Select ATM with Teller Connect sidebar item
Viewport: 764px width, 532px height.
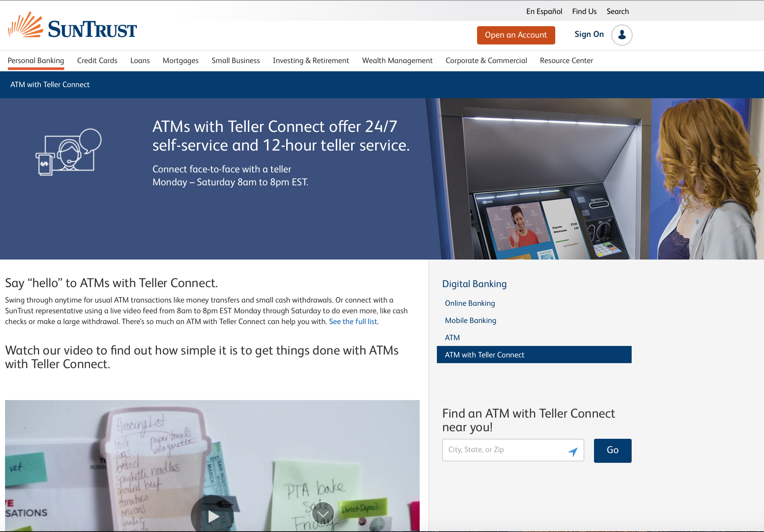click(534, 355)
